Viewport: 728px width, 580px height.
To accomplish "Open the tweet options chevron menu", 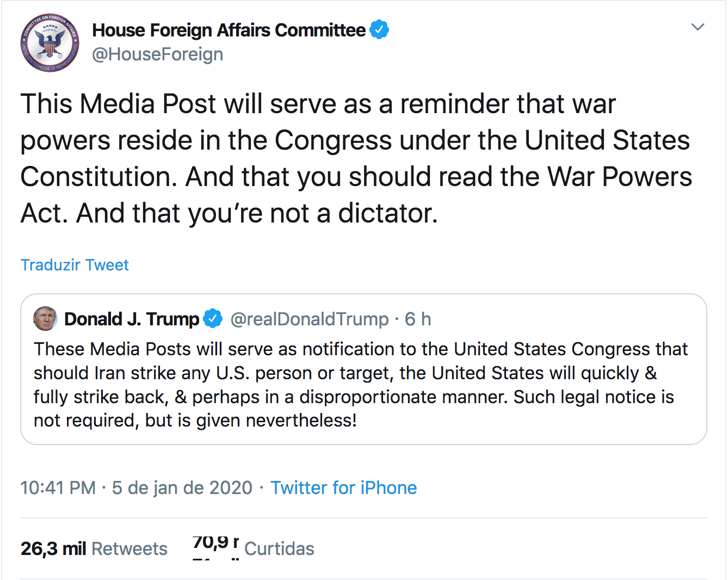I will (698, 27).
